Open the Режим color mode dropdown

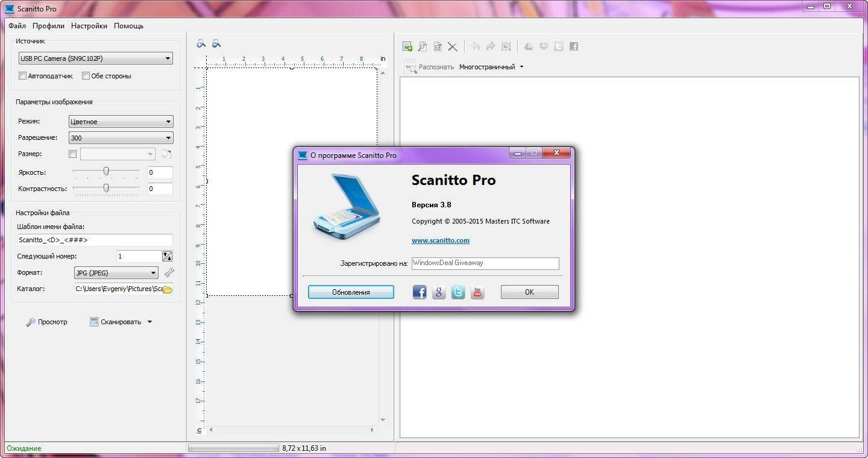tap(121, 122)
